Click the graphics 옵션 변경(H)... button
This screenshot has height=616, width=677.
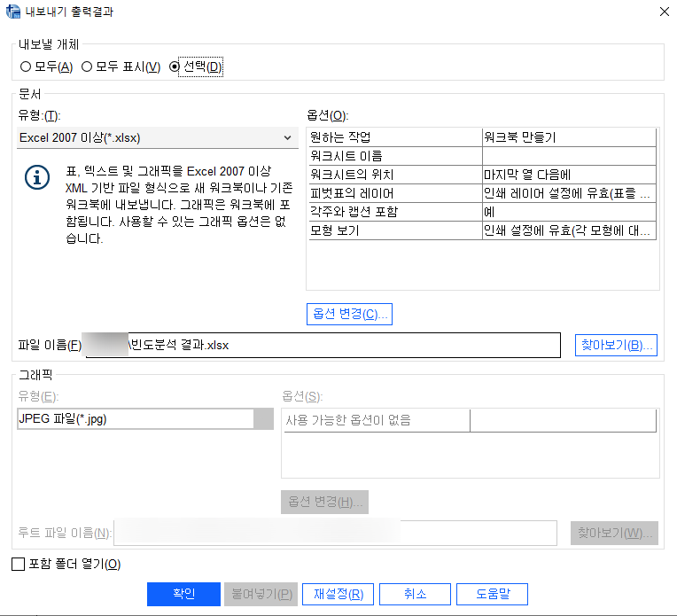click(324, 502)
